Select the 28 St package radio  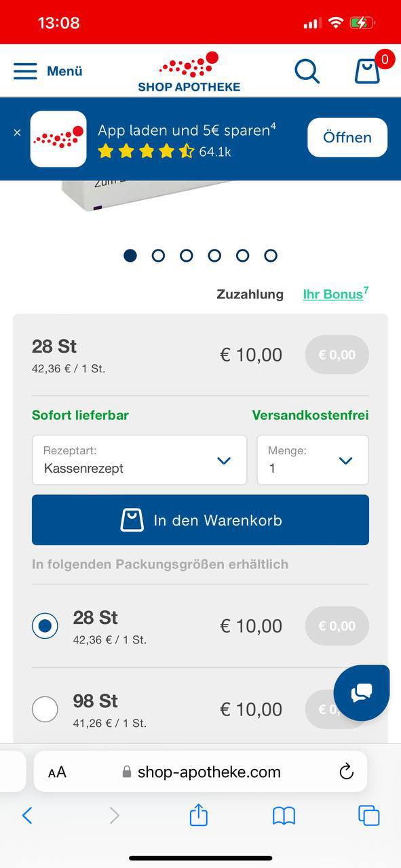45,626
